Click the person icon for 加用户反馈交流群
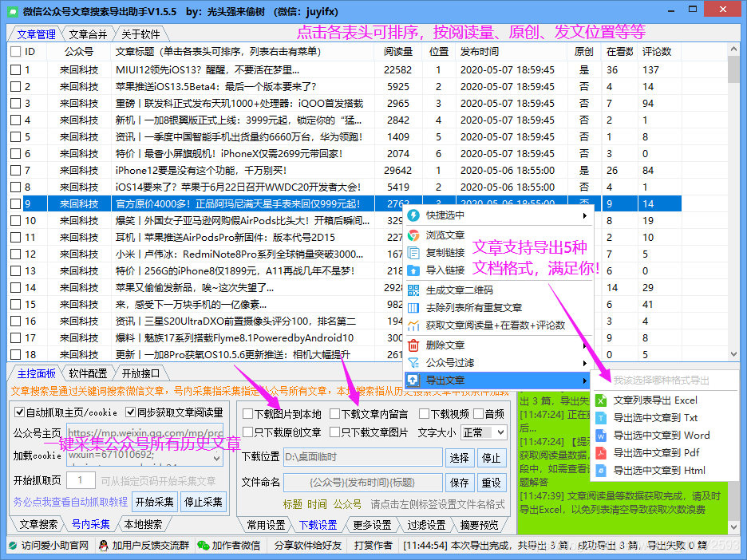This screenshot has width=747, height=560. click(x=104, y=545)
